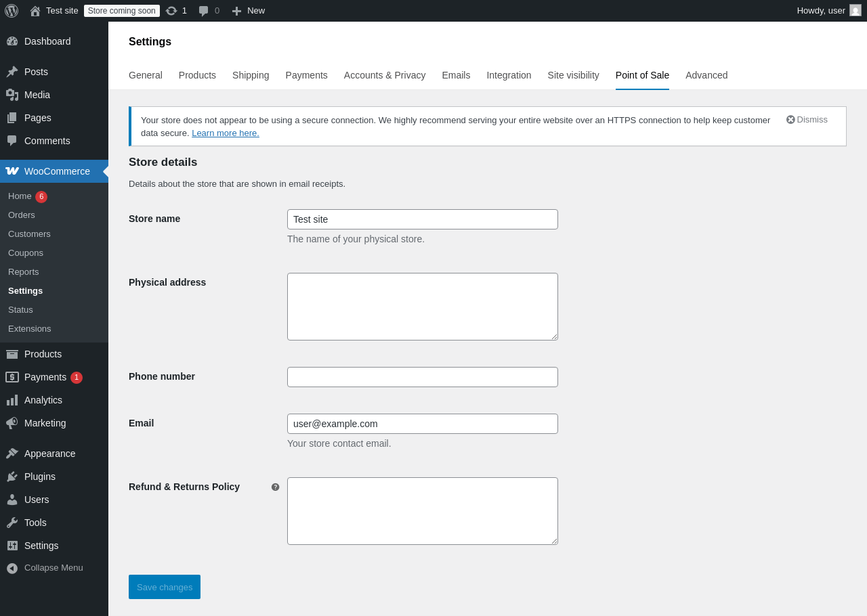Image resolution: width=867 pixels, height=616 pixels.
Task: Click the Media icon in sidebar
Action: [12, 95]
